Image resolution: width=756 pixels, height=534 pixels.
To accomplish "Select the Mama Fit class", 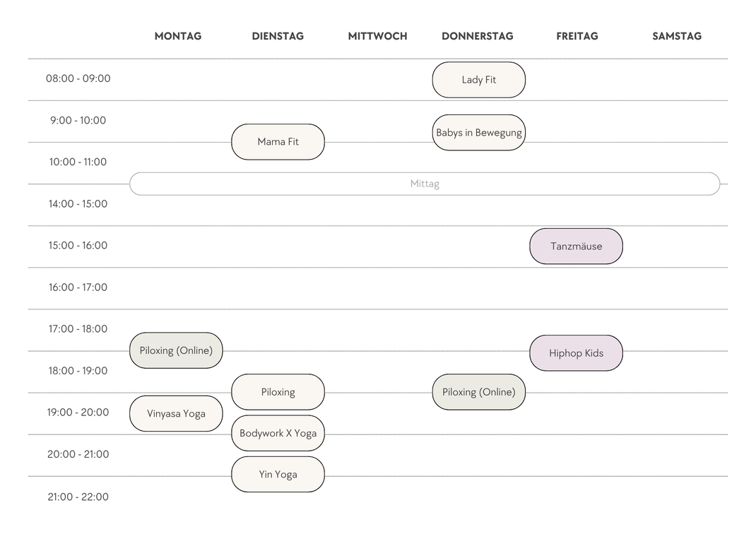I will coord(278,142).
